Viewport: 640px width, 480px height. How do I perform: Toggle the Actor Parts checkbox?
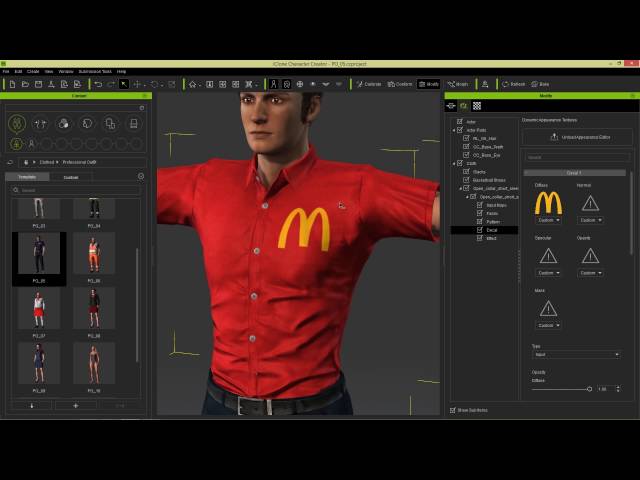[x=460, y=130]
